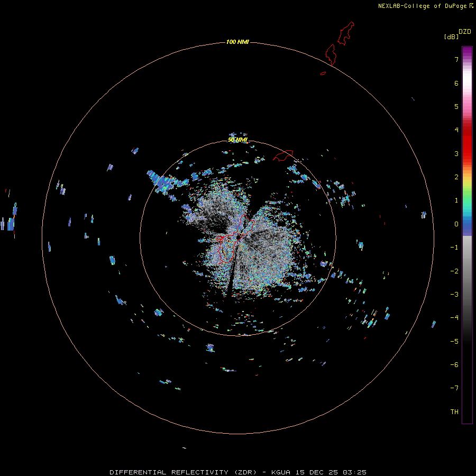Click the 2 value on color scale
The height and width of the screenshot is (476, 476).
(x=456, y=177)
